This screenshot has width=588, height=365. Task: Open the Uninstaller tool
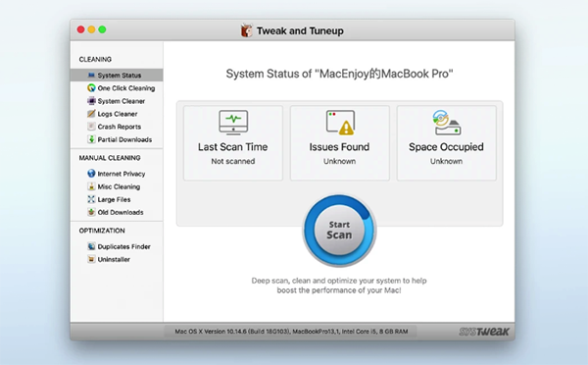pyautogui.click(x=117, y=259)
